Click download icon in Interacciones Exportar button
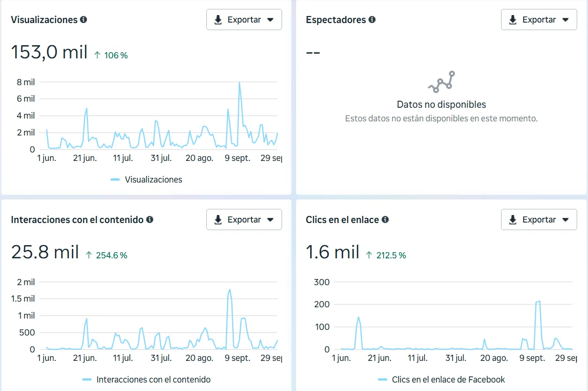Screen dimensions: 588x391 pyautogui.click(x=218, y=220)
